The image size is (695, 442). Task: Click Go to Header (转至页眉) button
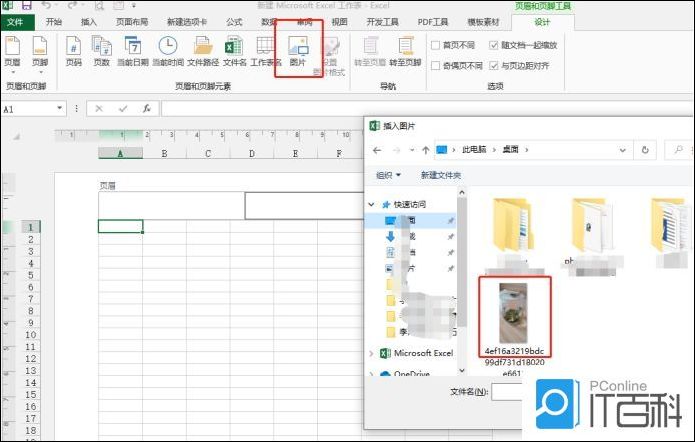click(x=370, y=51)
